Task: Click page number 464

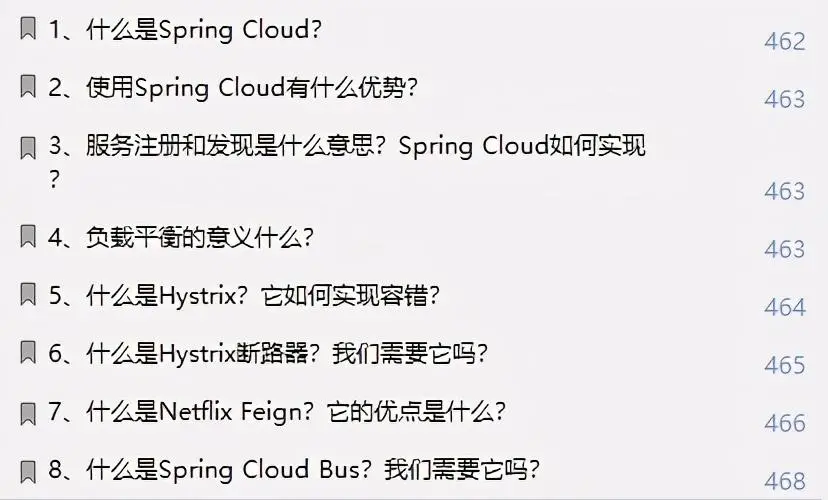Action: (785, 307)
